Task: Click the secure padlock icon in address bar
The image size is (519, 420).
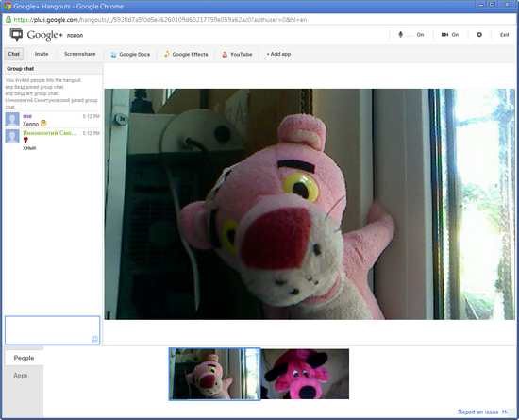Action: pos(8,19)
